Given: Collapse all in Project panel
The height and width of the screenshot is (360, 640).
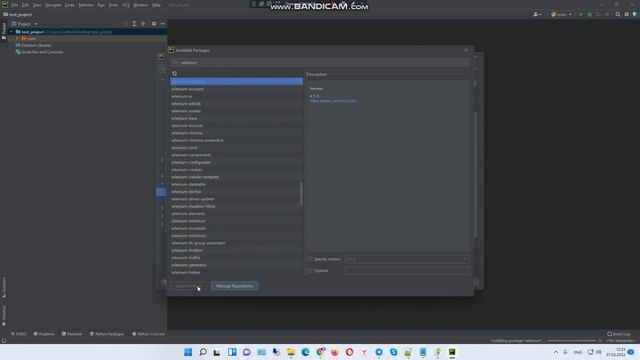Looking at the screenshot, I should (143, 24).
